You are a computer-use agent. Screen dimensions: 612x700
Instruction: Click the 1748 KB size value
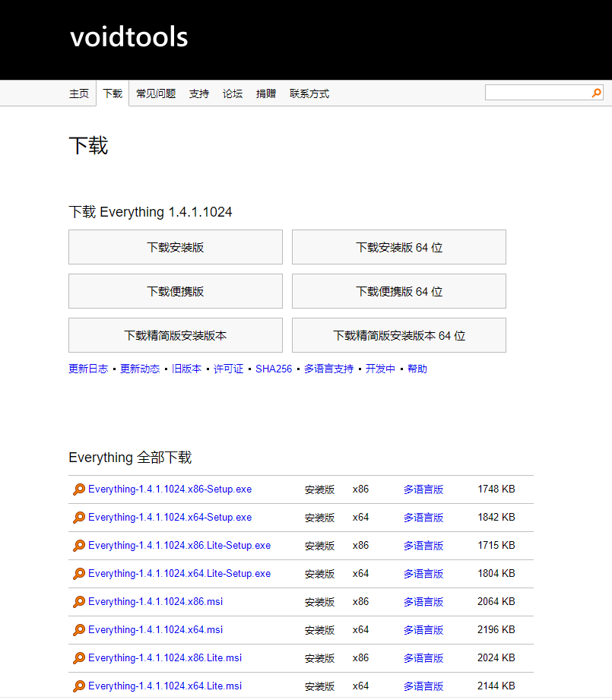[496, 489]
